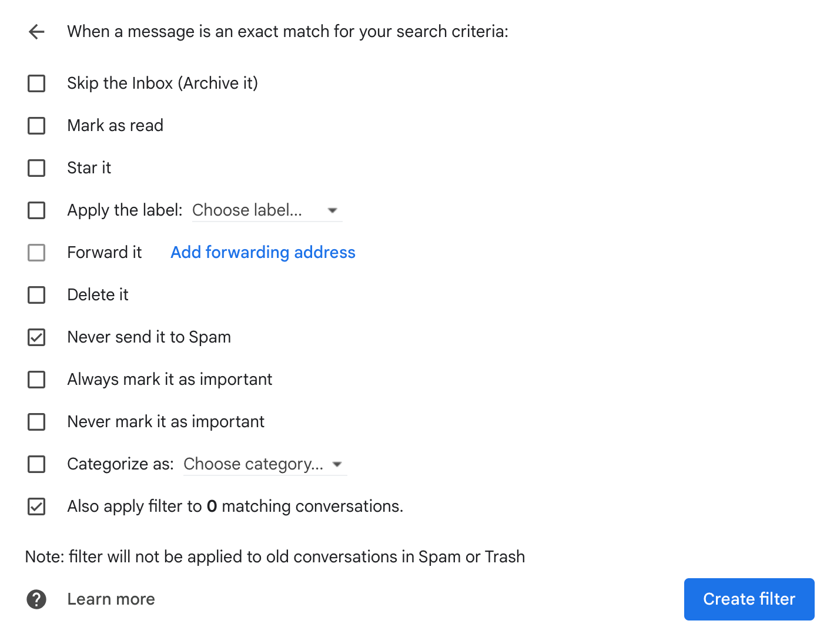Enable the Categorize as option

coord(36,464)
